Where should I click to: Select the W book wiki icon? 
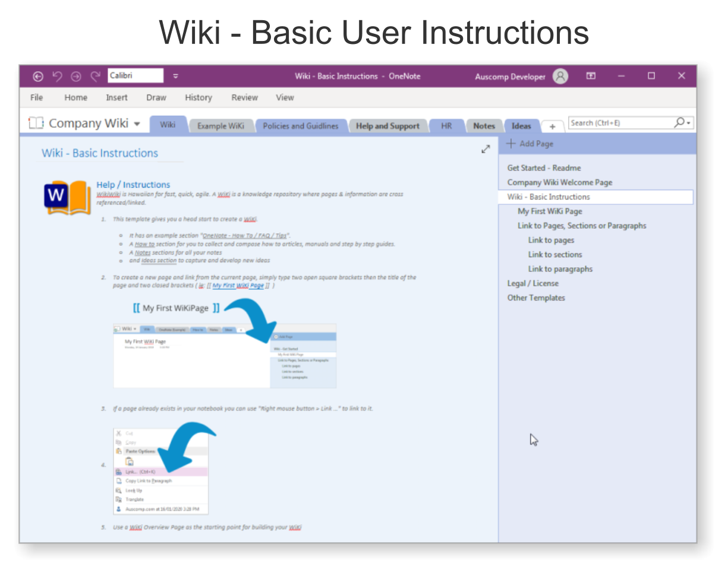click(x=68, y=198)
